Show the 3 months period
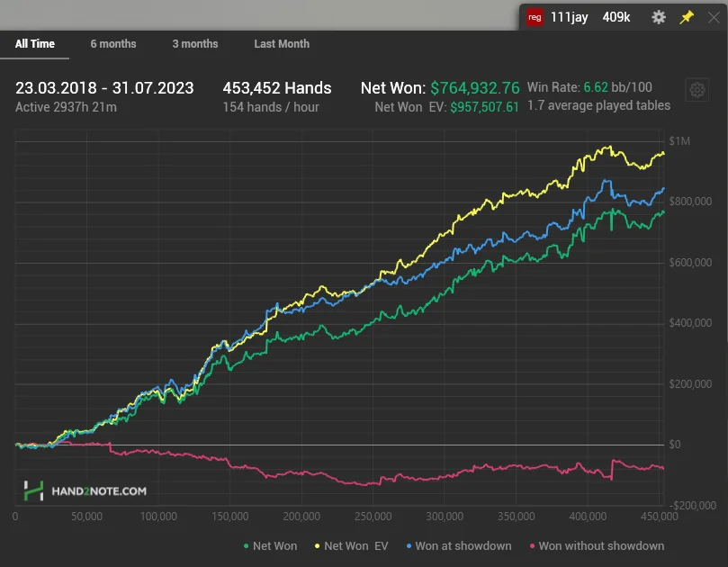This screenshot has height=567, width=728. click(195, 43)
